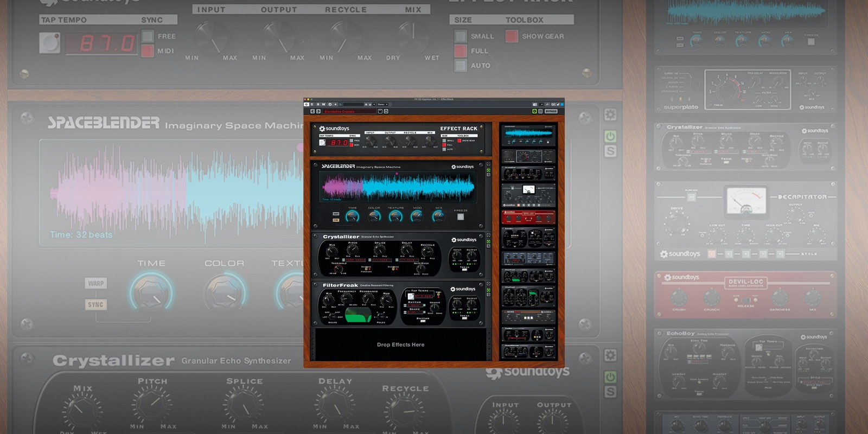Toggle SpaceBlender power button in rack
The height and width of the screenshot is (434, 868).
488,170
